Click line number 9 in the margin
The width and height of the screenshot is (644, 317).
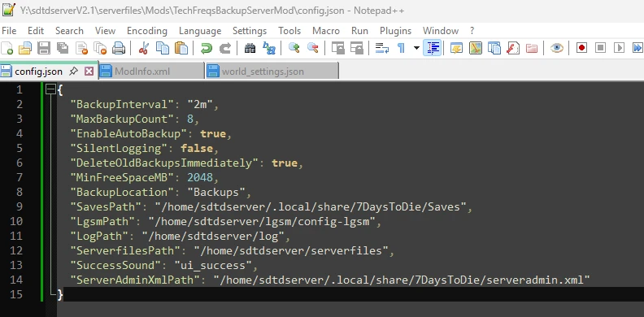tap(19, 206)
